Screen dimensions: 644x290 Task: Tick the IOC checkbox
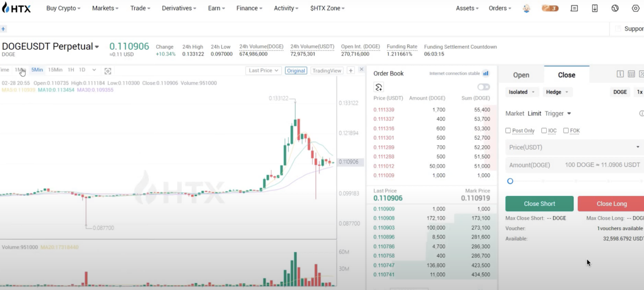click(x=544, y=130)
